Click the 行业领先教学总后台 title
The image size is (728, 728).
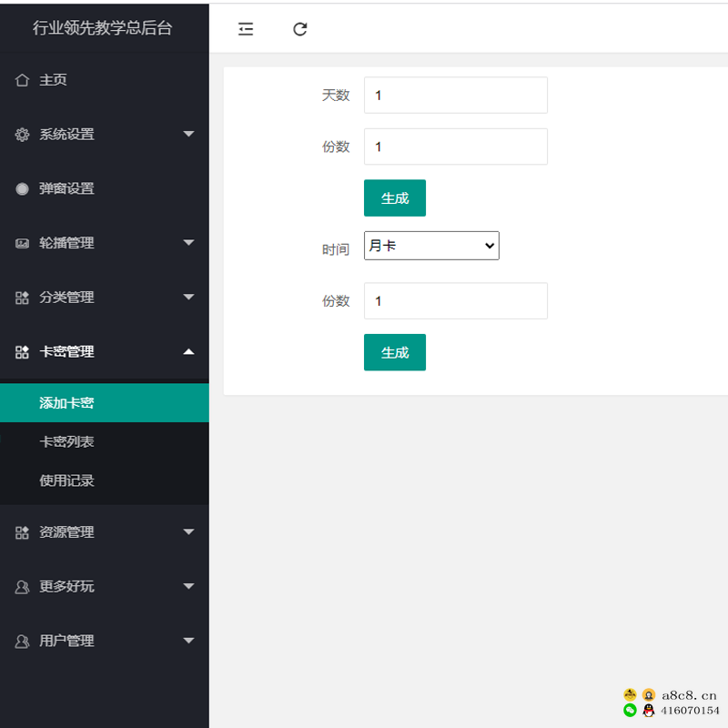tap(102, 28)
